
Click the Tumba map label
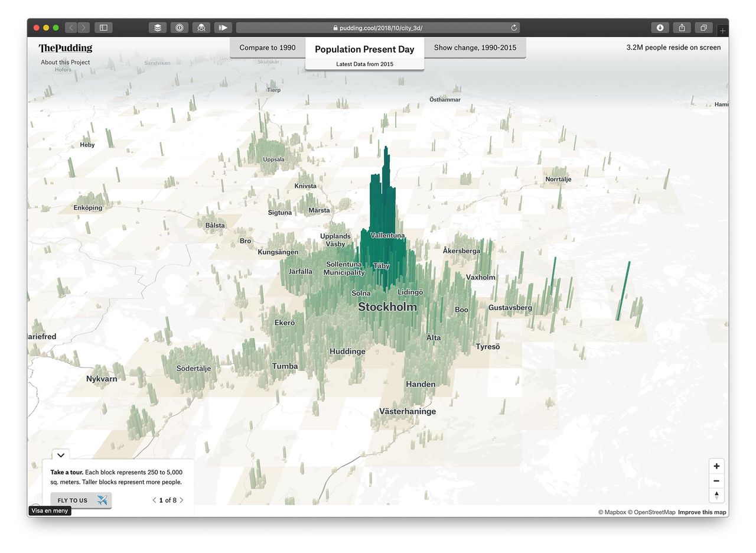285,366
